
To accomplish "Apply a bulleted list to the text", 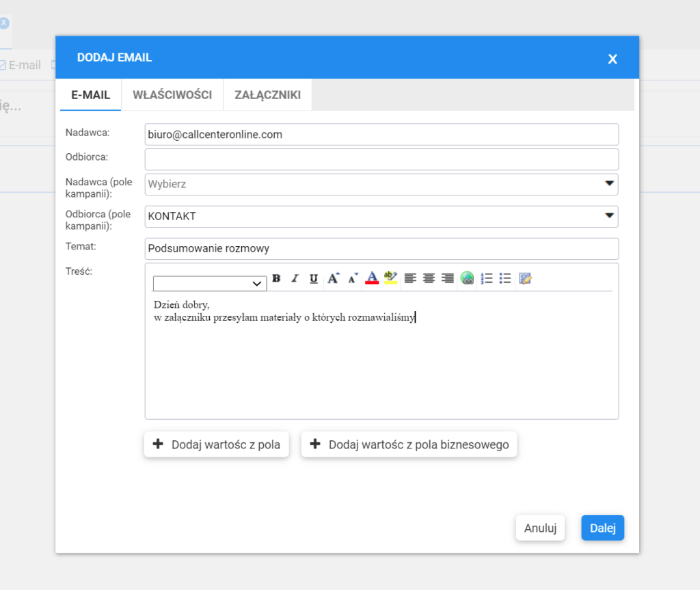I will 505,278.
